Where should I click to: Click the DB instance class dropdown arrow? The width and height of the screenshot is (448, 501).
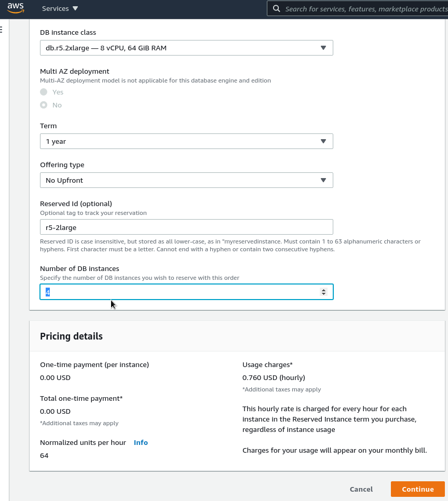tap(323, 48)
